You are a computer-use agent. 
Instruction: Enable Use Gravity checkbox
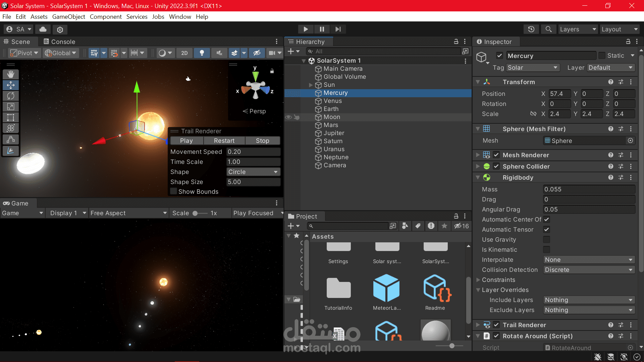tap(546, 239)
